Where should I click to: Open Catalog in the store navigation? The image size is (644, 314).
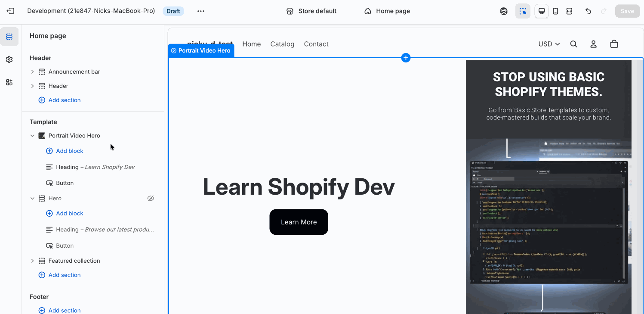[x=282, y=44]
